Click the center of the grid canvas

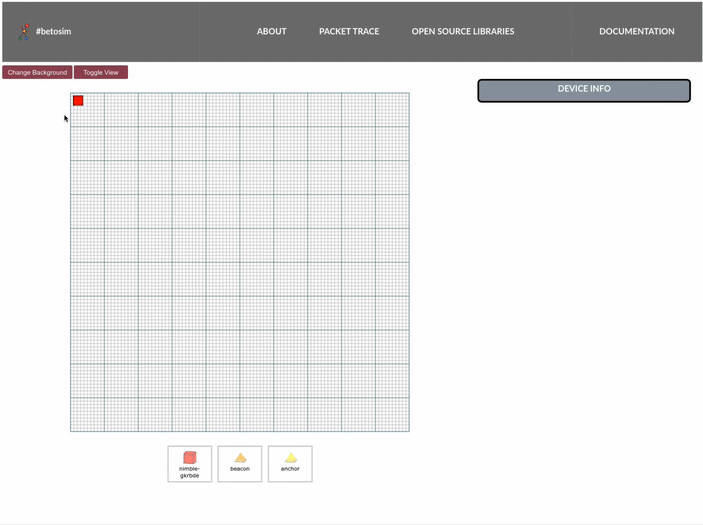point(240,262)
